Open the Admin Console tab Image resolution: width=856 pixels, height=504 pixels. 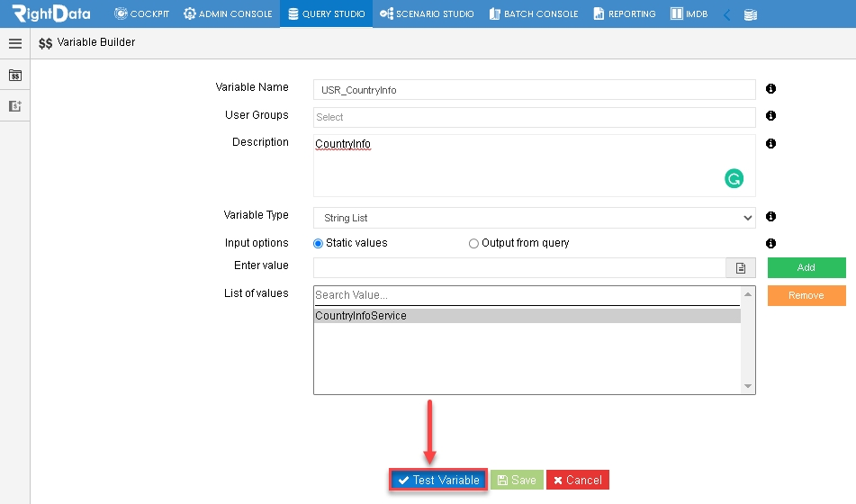click(228, 13)
